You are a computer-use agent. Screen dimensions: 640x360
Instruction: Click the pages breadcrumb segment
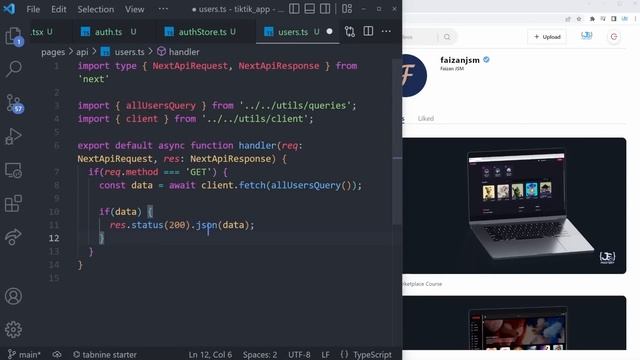point(53,52)
